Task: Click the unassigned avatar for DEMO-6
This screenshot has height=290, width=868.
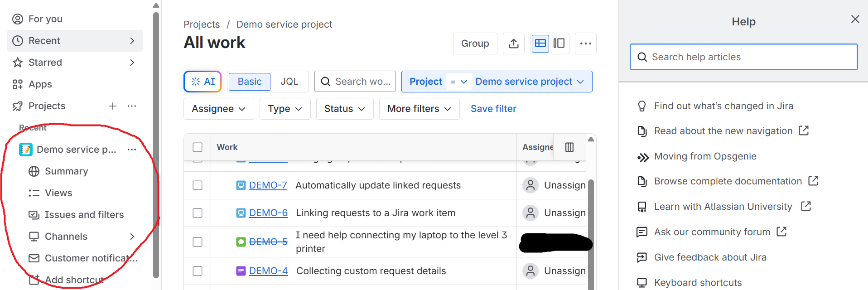Action: [x=530, y=213]
